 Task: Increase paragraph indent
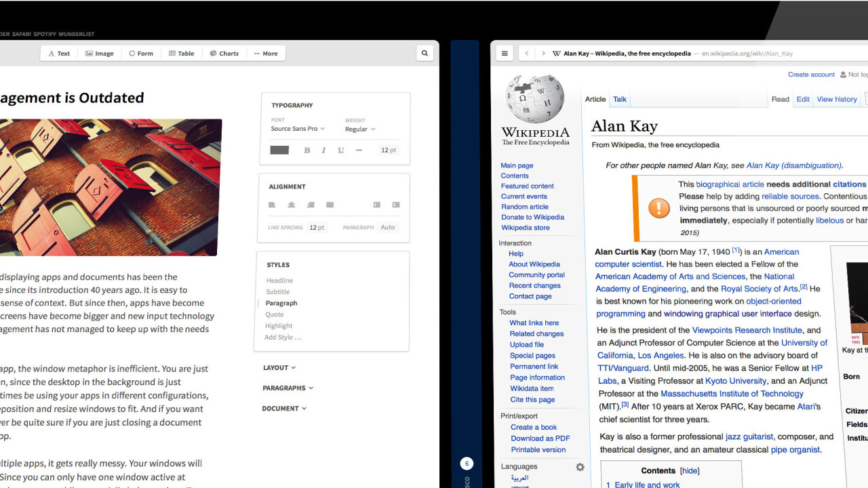click(x=395, y=205)
